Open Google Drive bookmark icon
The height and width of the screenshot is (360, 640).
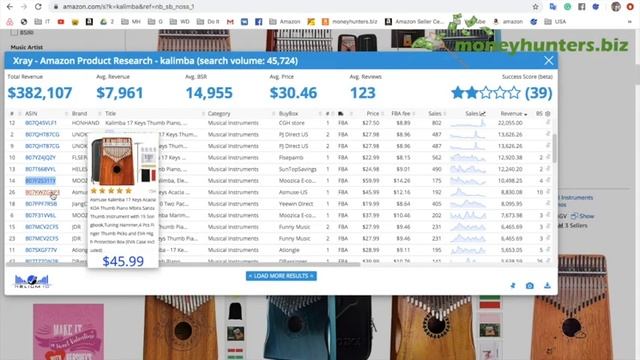(x=103, y=22)
